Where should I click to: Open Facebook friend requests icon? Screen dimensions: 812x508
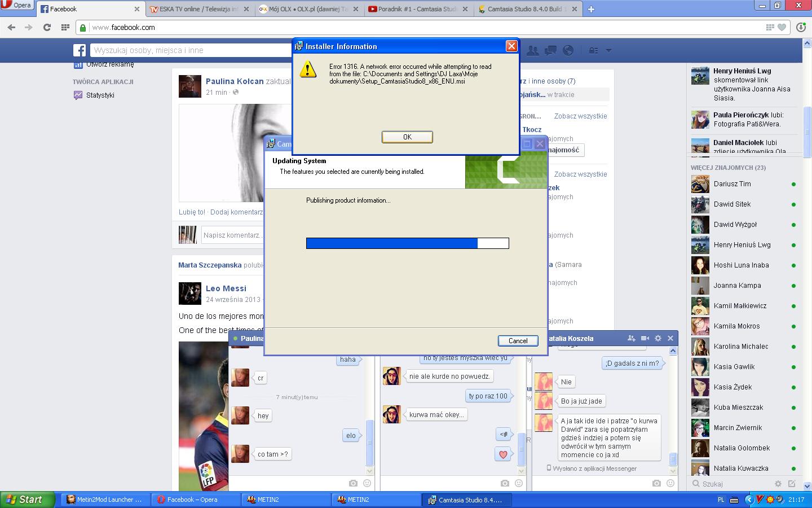click(532, 50)
